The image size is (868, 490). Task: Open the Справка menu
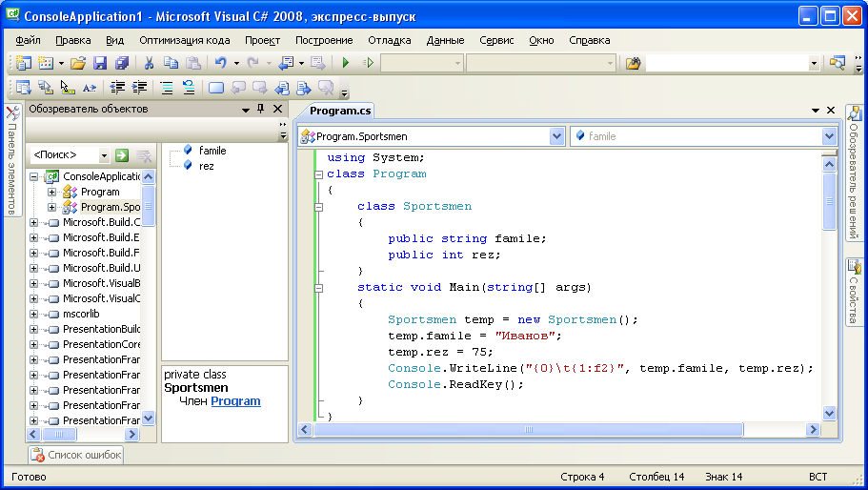(590, 40)
